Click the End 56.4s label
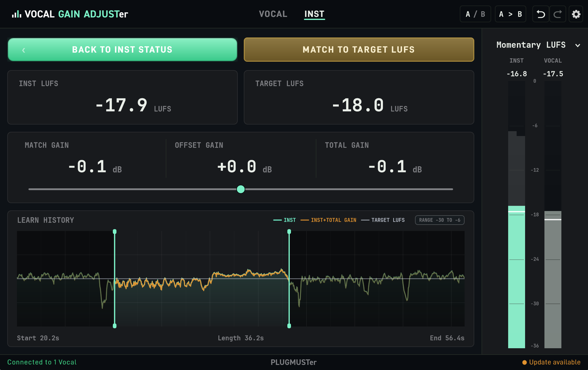 (447, 338)
